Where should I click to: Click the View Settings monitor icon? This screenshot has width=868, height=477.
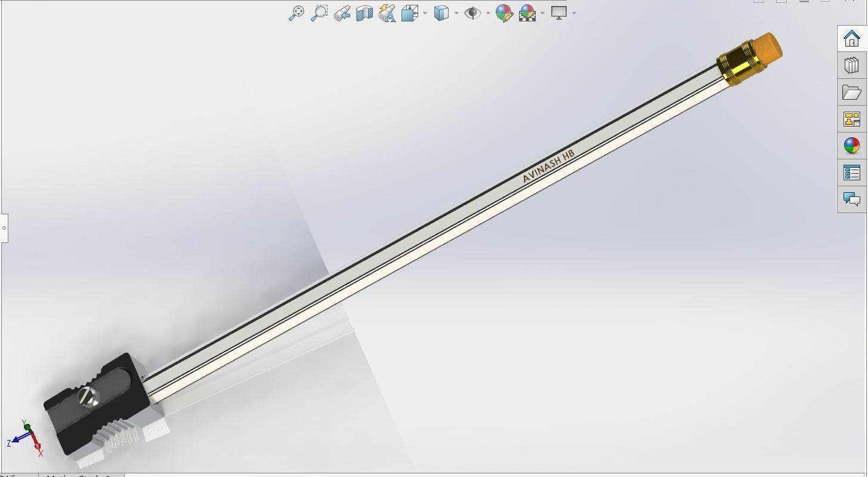(558, 13)
